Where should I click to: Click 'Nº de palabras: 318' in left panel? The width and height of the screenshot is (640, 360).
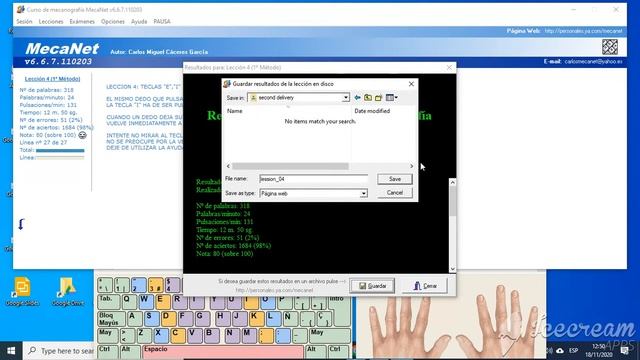point(47,90)
